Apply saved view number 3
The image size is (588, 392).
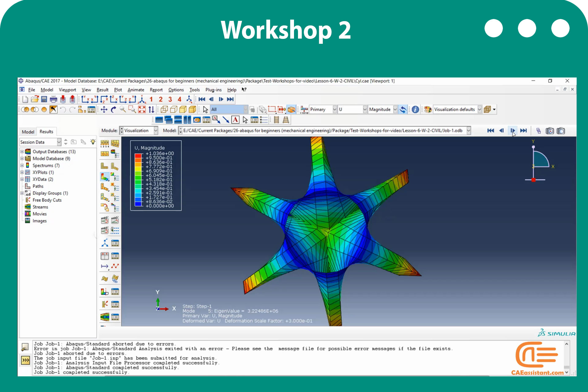[170, 99]
